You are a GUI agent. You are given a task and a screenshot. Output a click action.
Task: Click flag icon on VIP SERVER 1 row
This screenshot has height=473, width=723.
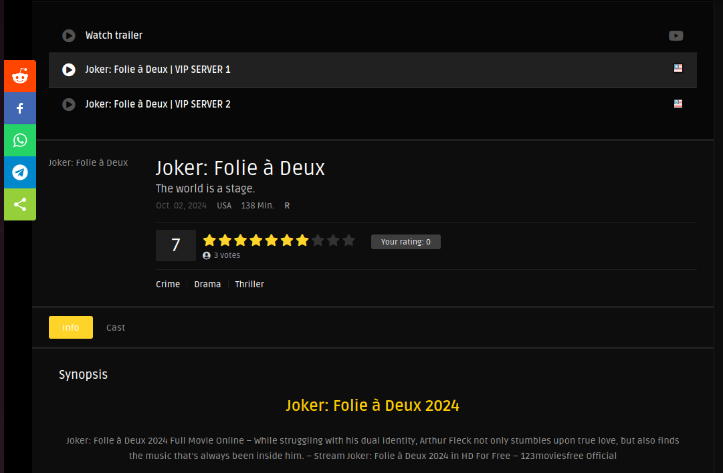(x=677, y=69)
